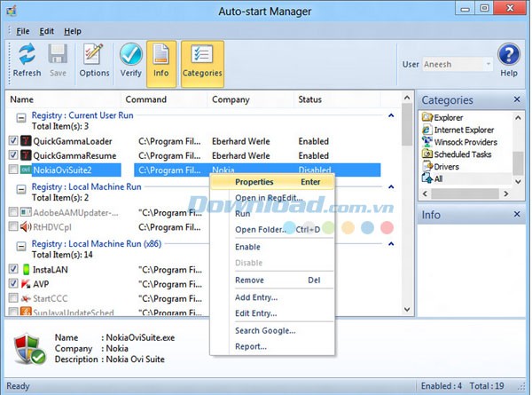This screenshot has width=532, height=395.
Task: Collapse Registry Local Machine Run group
Action: coord(19,187)
